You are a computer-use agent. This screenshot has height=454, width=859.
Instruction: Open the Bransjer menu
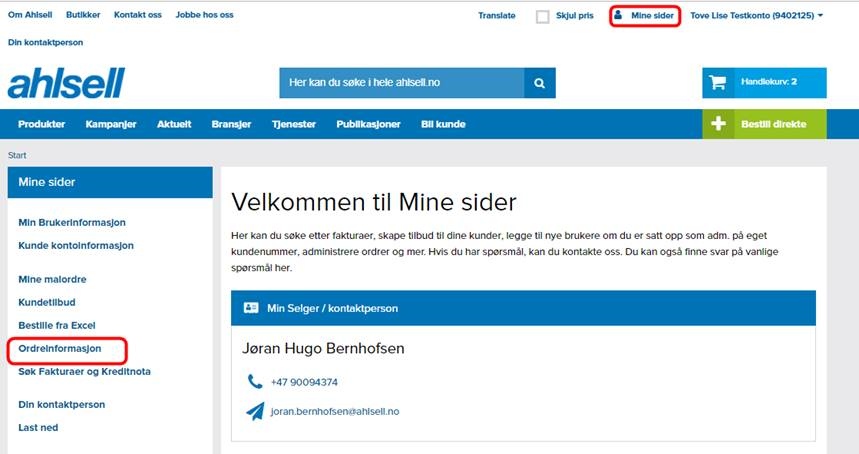point(231,124)
